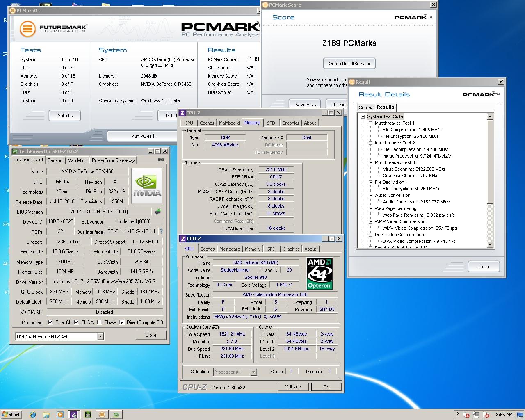The image size is (525, 420).
Task: Toggle the DirectCompute 5.0 checkbox
Action: click(122, 322)
